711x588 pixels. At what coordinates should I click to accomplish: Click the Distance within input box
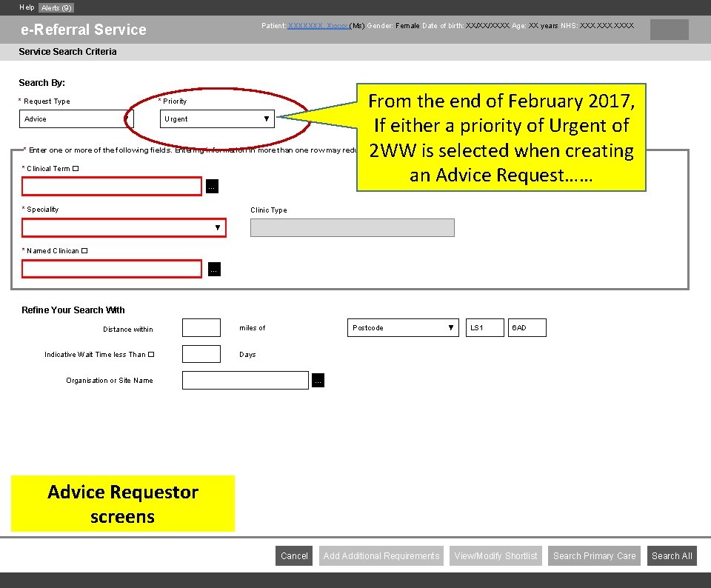coord(201,327)
